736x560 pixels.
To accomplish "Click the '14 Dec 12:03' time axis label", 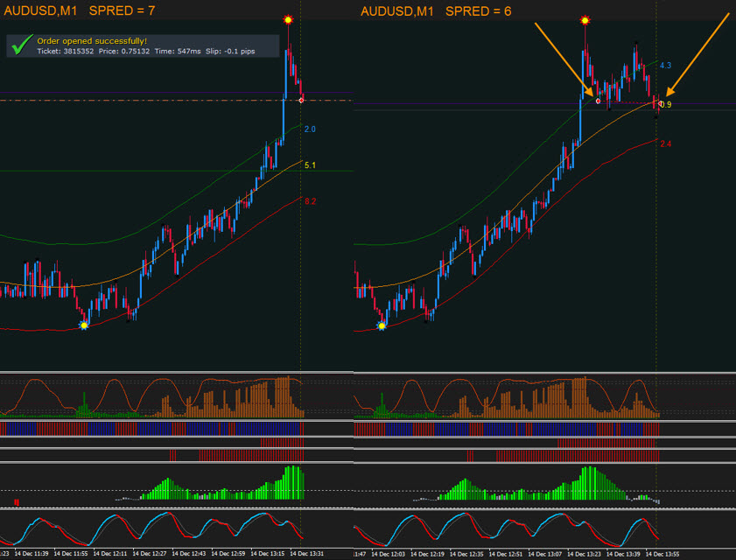I will 389,554.
